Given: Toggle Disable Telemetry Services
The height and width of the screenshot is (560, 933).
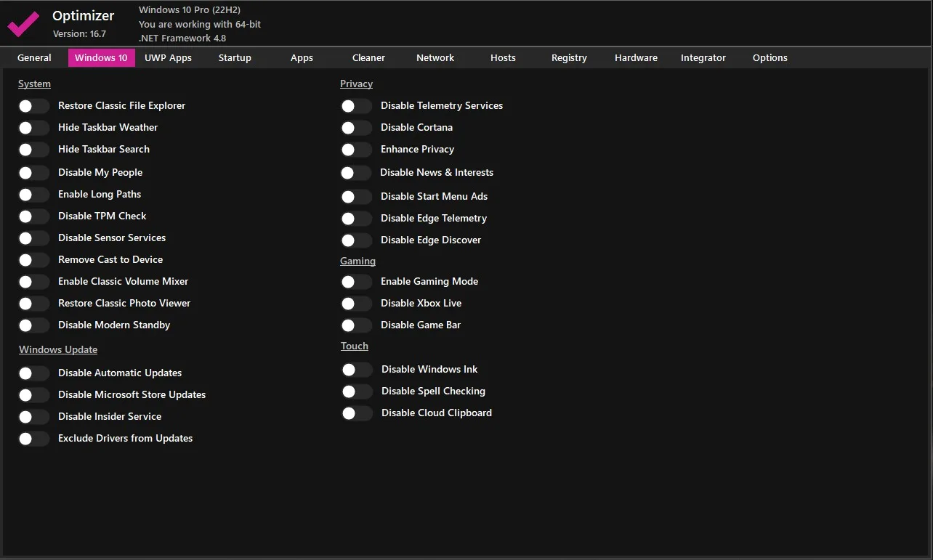Looking at the screenshot, I should pos(356,106).
